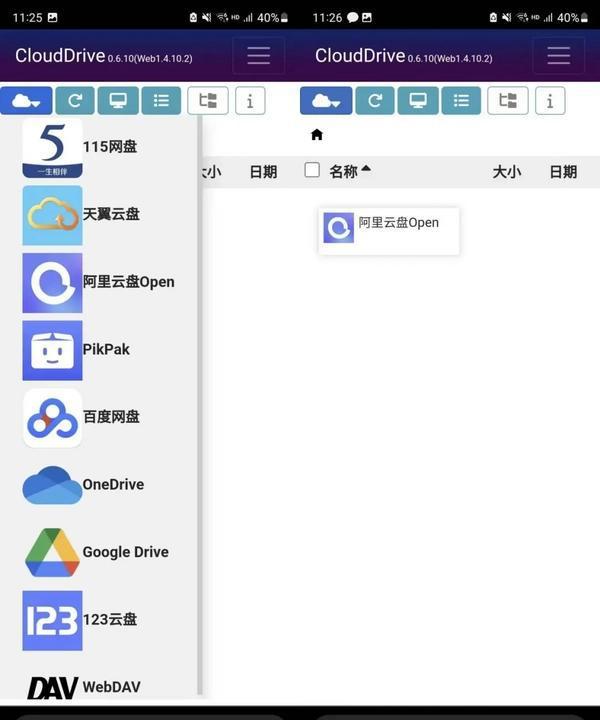This screenshot has height=720, width=600.
Task: Select Google Drive triangle logo icon
Action: pyautogui.click(x=52, y=552)
